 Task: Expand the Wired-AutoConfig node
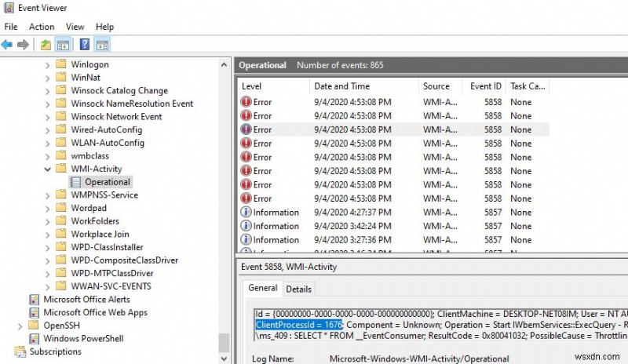pyautogui.click(x=48, y=130)
